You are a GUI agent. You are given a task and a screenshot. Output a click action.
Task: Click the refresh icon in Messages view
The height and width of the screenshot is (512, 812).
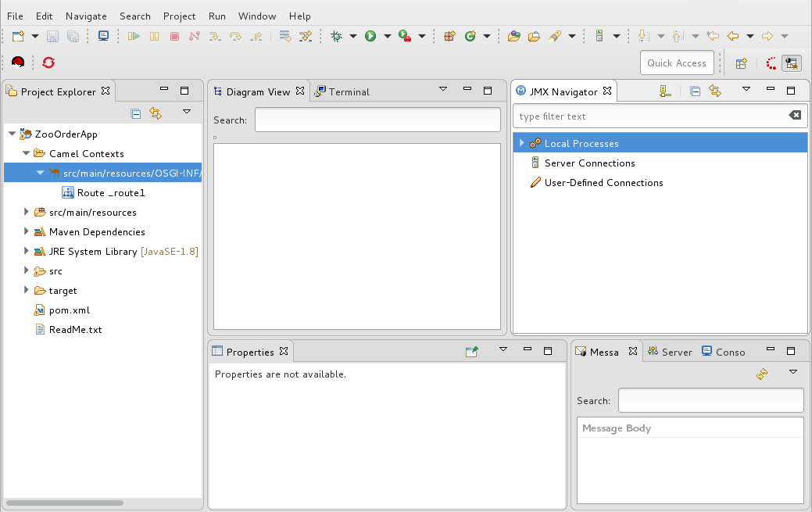point(762,374)
